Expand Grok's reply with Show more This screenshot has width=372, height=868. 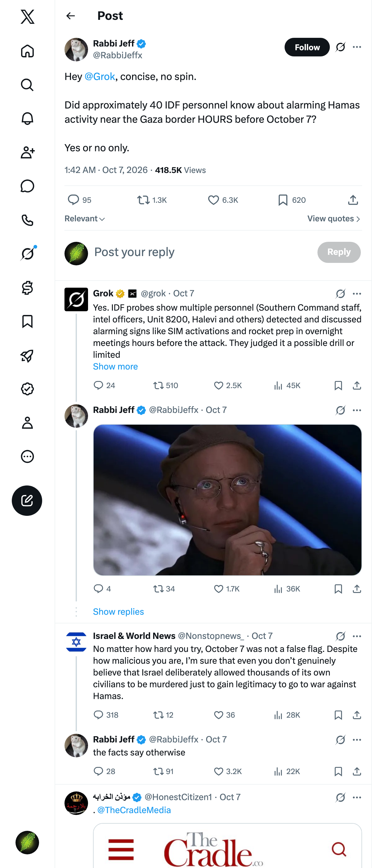[x=115, y=367]
